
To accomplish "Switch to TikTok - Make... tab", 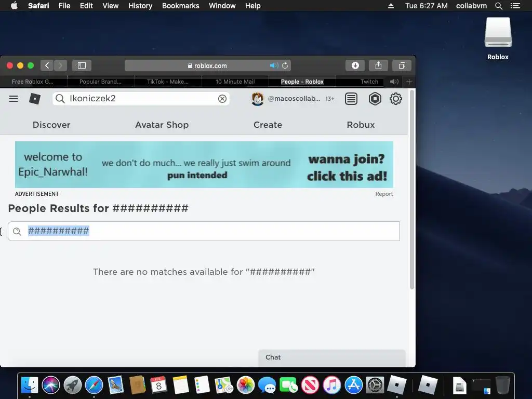I will [168, 82].
